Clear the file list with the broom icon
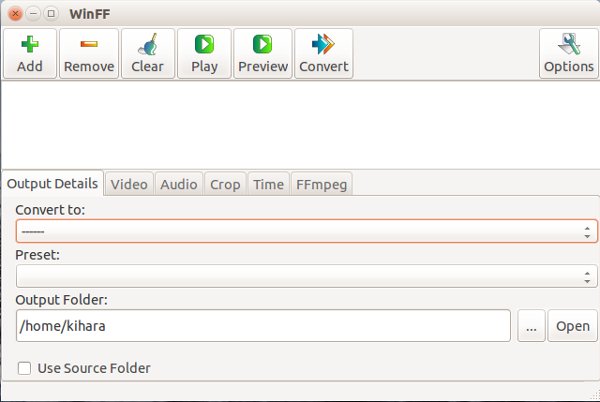This screenshot has height=402, width=600. pyautogui.click(x=147, y=53)
